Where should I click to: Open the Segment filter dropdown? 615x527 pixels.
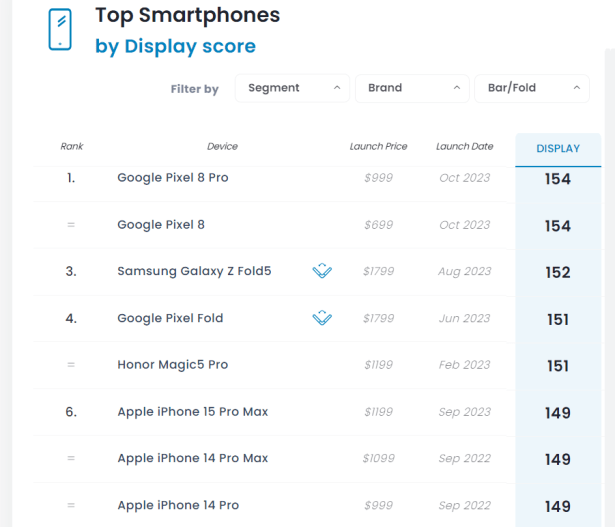pos(292,88)
